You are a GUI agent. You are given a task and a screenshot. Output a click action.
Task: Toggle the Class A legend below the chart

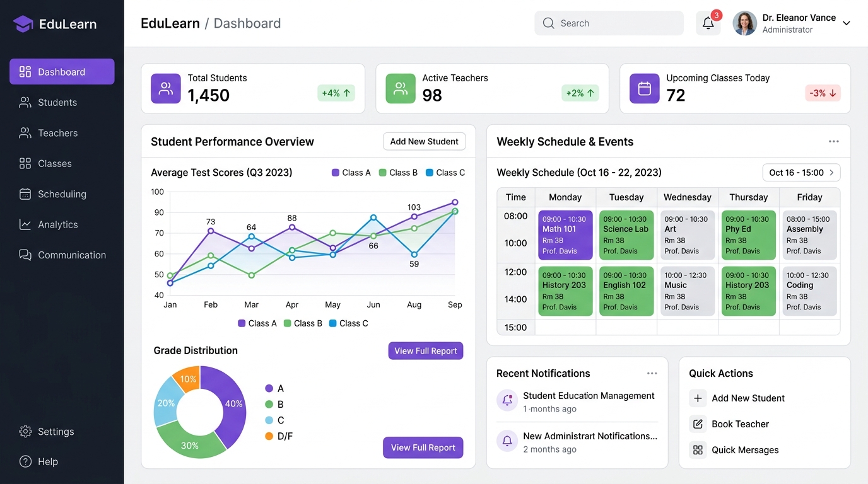click(257, 323)
